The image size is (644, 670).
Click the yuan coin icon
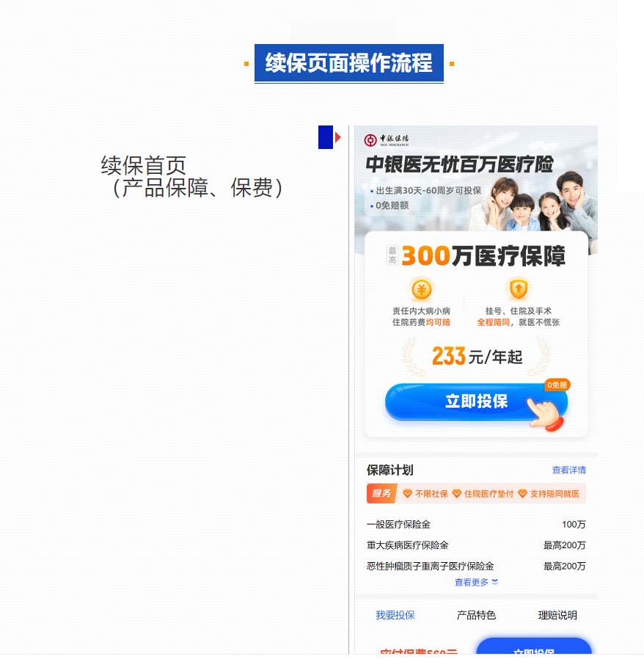(422, 290)
